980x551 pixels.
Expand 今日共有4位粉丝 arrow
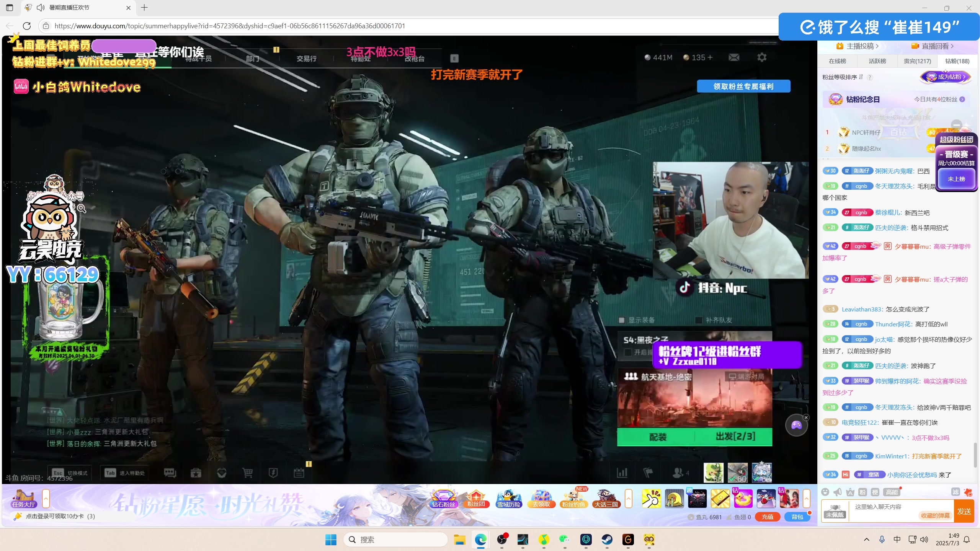pos(962,99)
